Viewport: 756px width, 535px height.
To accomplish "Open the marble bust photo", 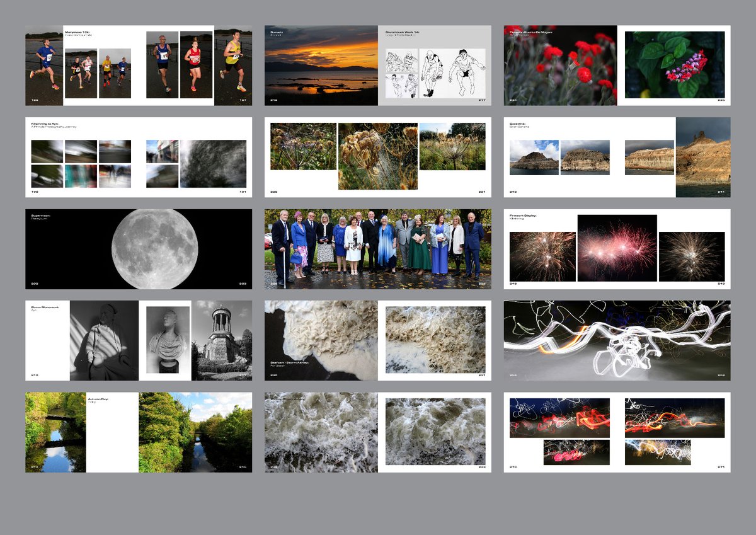I will click(168, 340).
